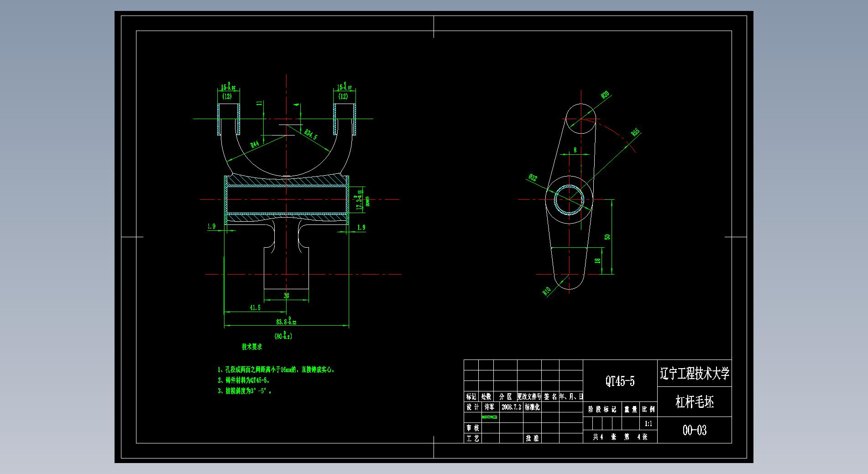
Task: Select the 标准化 cell
Action: (532, 407)
